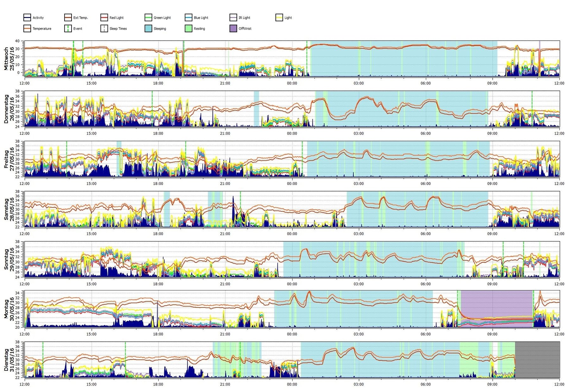Image resolution: width=568 pixels, height=392 pixels.
Task: Click the Dienstag 31/05/16 day label
Action: pos(9,360)
